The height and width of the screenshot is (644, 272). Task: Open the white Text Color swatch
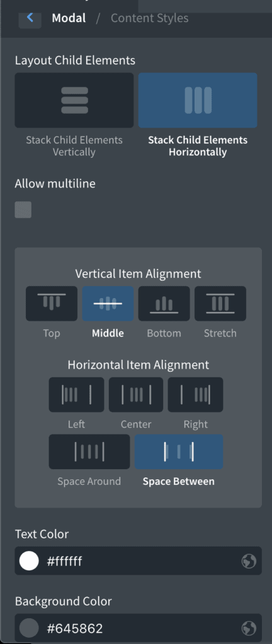click(x=29, y=560)
